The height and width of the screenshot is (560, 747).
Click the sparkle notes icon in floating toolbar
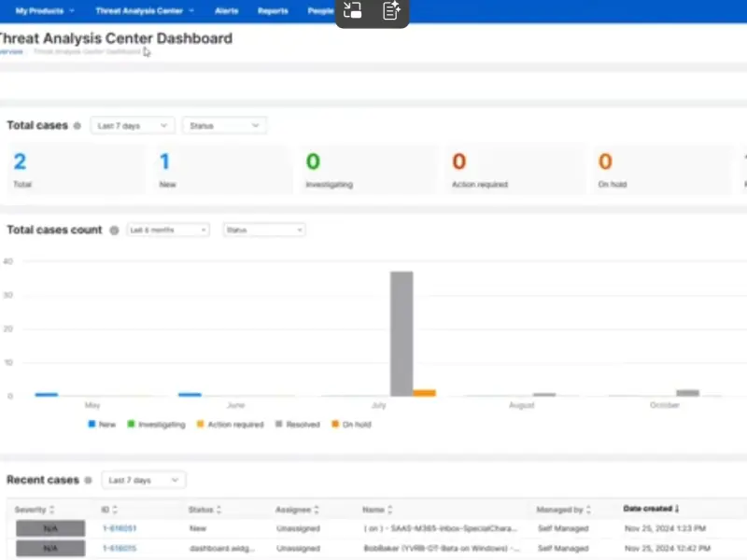click(391, 11)
